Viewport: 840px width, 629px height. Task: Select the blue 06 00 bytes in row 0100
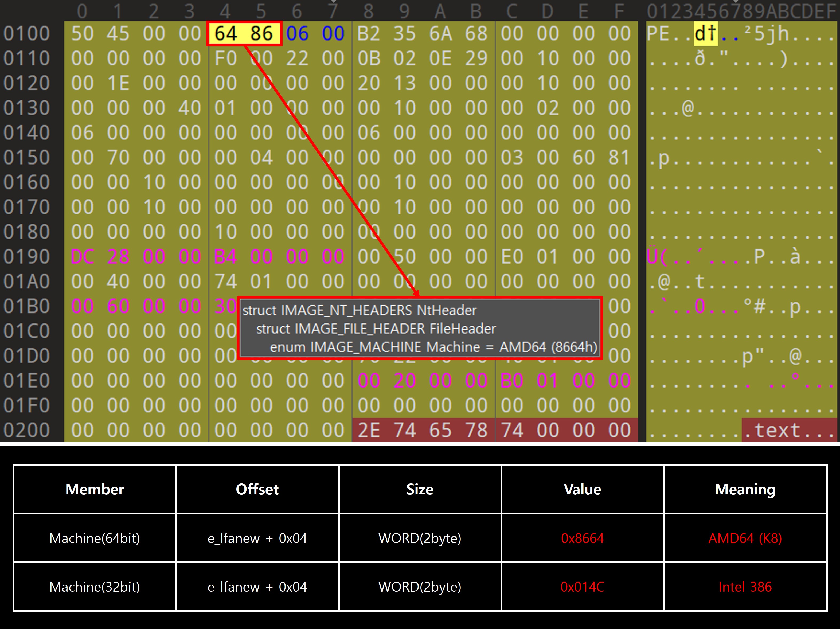(315, 33)
